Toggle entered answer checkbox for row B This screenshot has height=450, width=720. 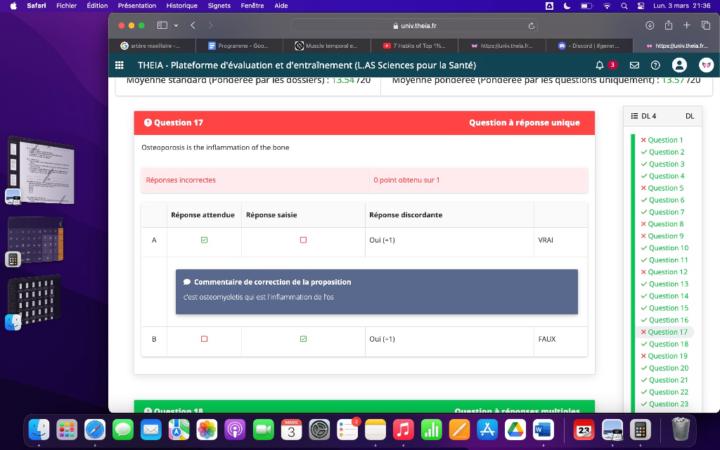click(x=303, y=339)
